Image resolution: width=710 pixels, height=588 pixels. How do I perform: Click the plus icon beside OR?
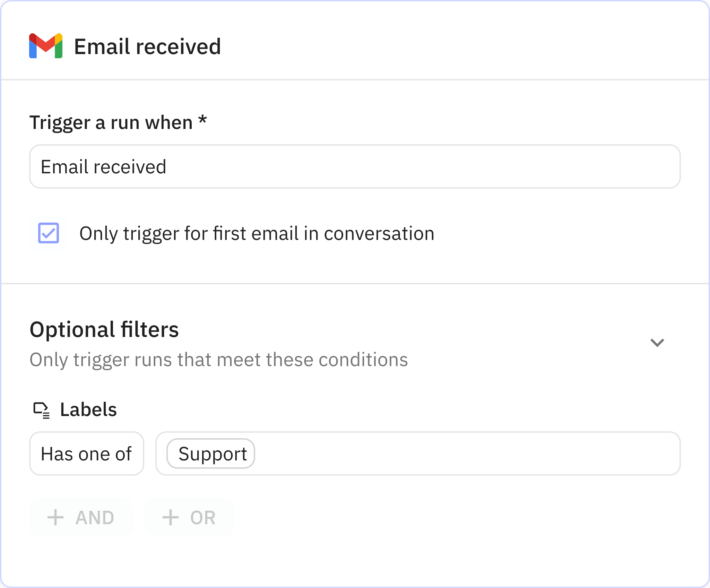171,518
